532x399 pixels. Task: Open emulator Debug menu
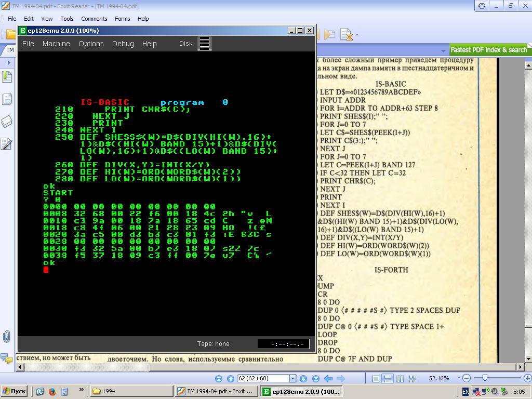coord(123,44)
